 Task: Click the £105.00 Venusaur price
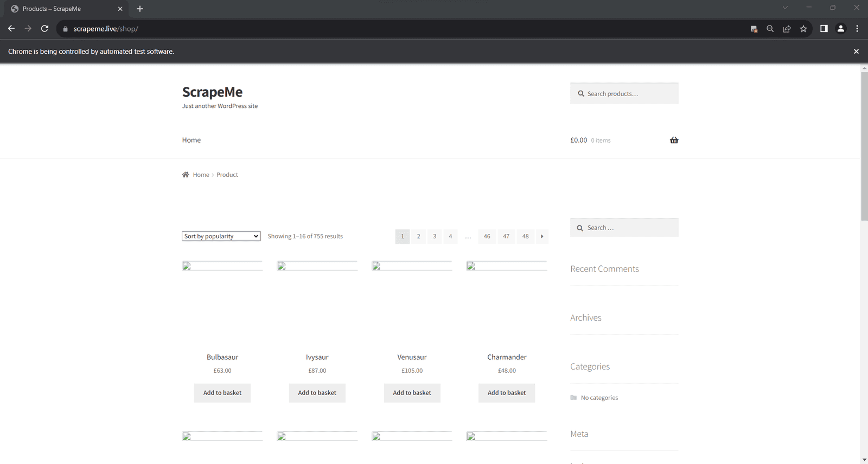tap(412, 371)
